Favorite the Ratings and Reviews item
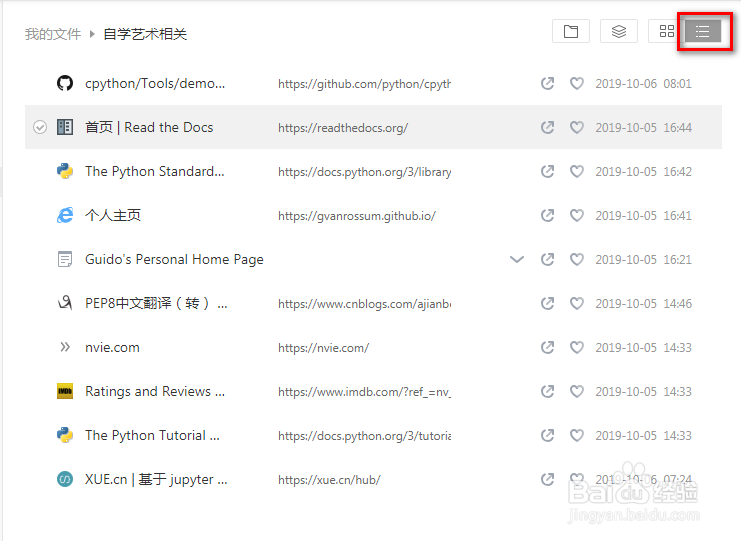The image size is (741, 541). [x=577, y=391]
